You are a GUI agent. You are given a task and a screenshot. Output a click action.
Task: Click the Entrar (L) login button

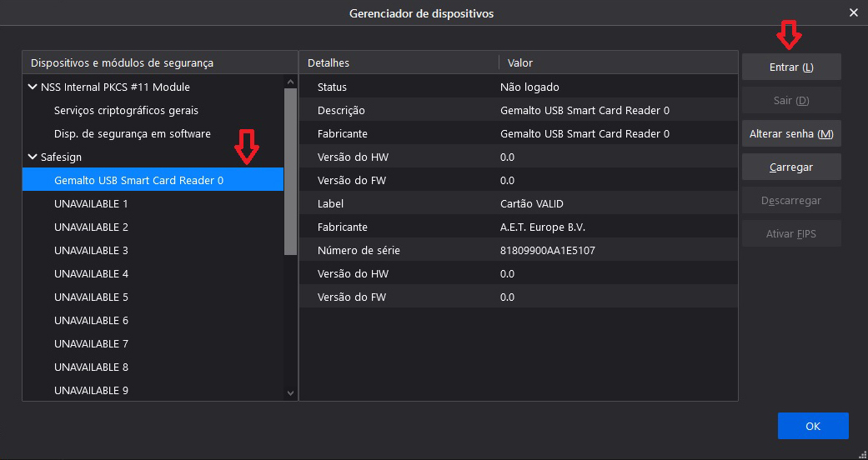coord(791,67)
